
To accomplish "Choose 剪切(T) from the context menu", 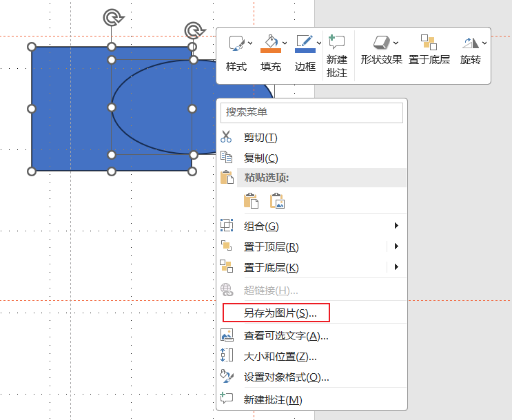I will (x=311, y=138).
